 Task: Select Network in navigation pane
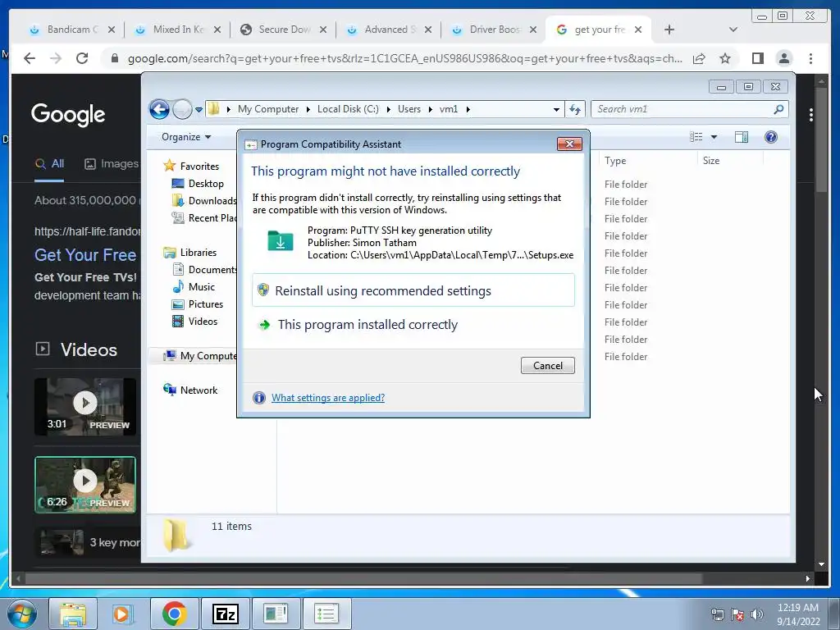point(190,390)
